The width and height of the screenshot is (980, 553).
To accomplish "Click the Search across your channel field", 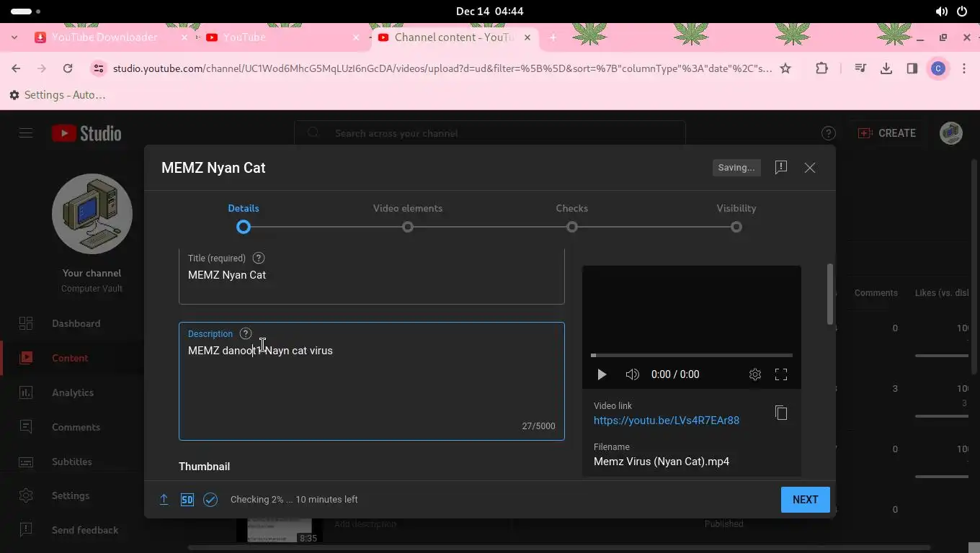I will (490, 133).
